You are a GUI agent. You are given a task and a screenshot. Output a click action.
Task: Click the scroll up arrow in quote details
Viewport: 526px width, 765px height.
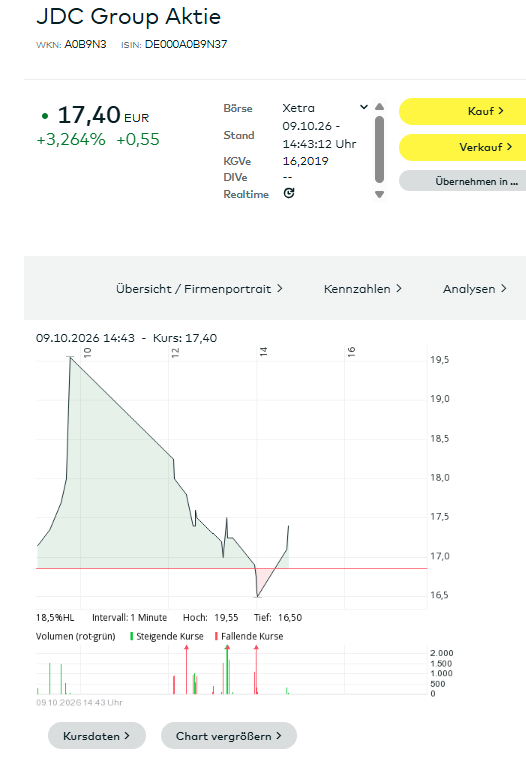click(x=379, y=106)
